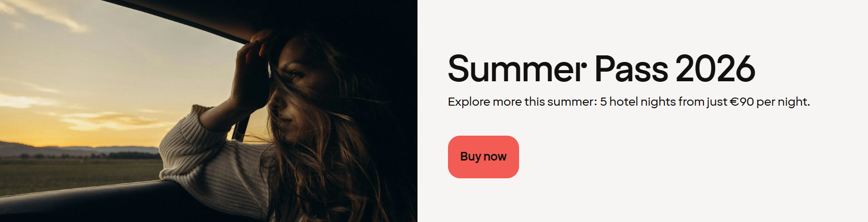Click the €90 price in the description
This screenshot has width=868, height=222.
pos(742,102)
